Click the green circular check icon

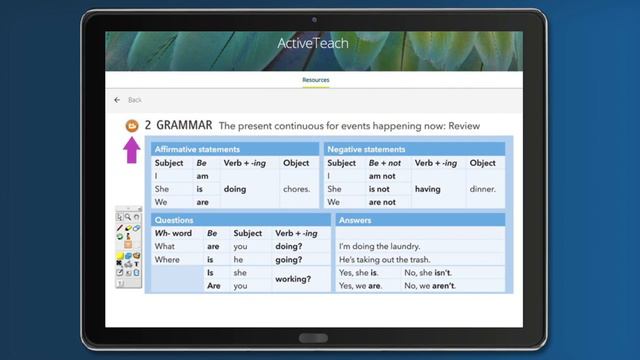120,236
